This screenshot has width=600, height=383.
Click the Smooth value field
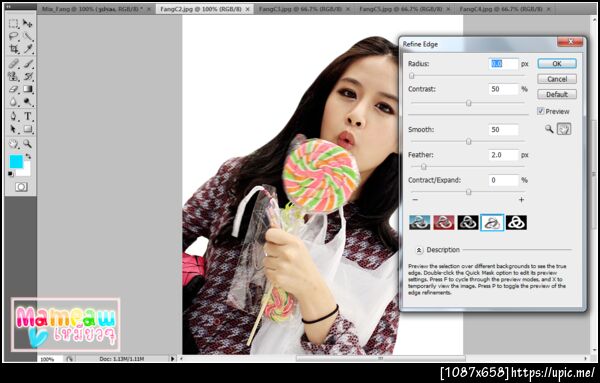pos(504,129)
